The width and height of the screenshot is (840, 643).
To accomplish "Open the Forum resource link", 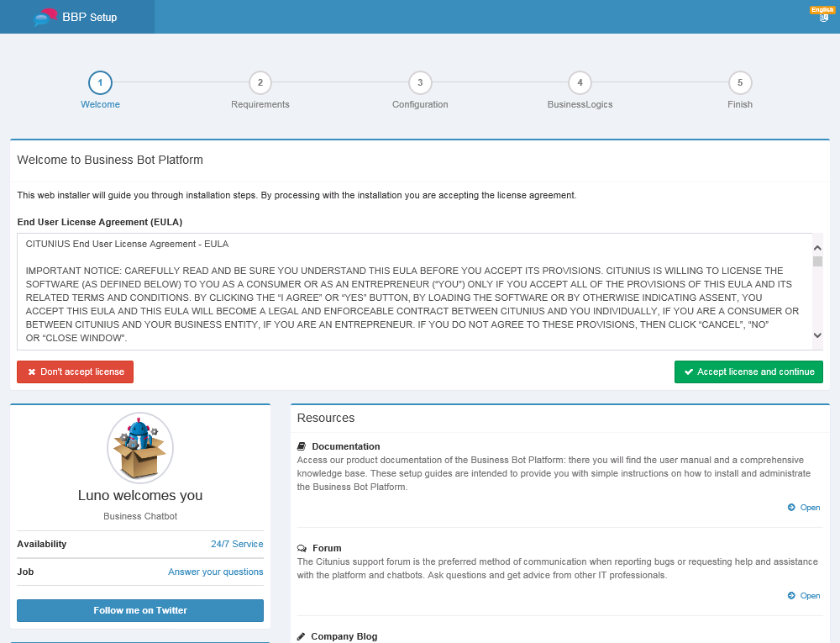I will coord(804,596).
